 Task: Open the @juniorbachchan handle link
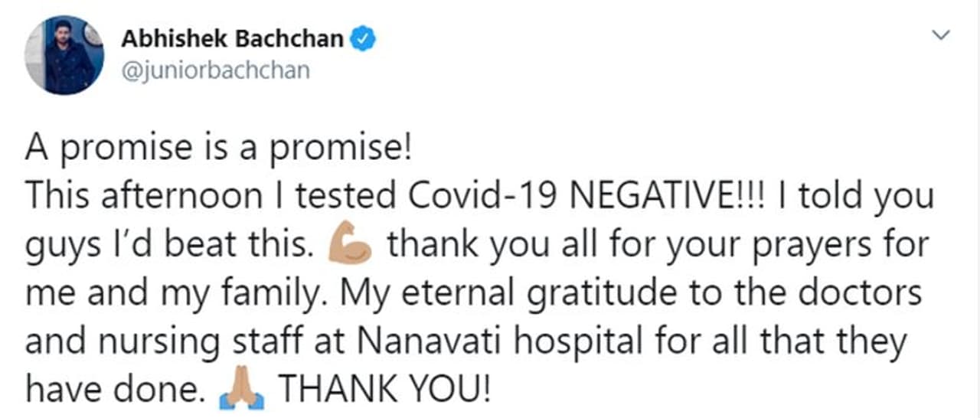pyautogui.click(x=216, y=70)
